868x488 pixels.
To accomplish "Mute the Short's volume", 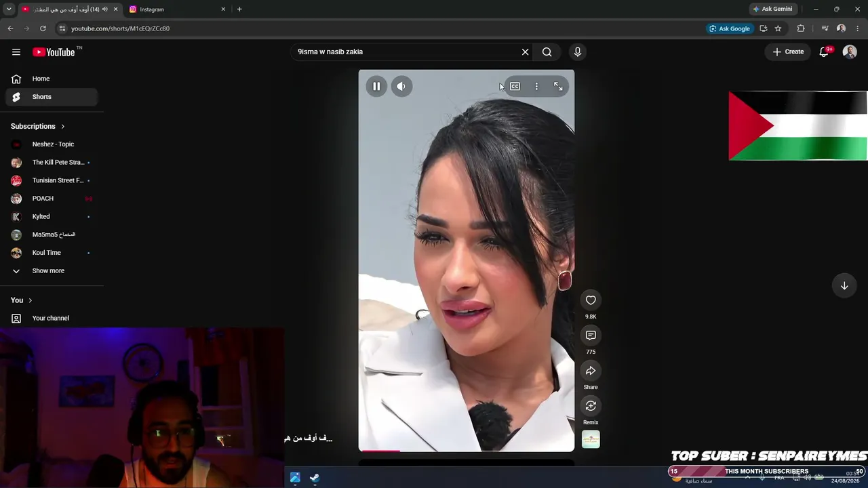I will [x=401, y=86].
